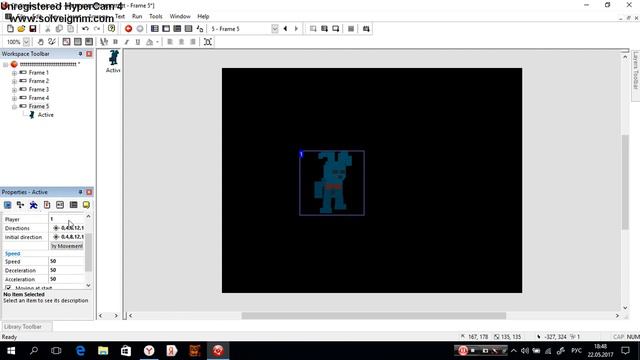Pin the Workspace Toolbar panel

coord(80,54)
